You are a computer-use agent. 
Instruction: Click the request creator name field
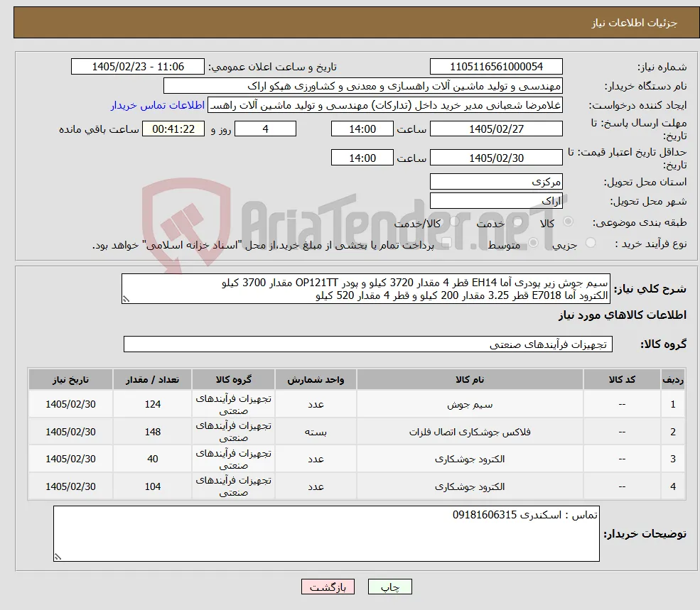click(x=384, y=105)
